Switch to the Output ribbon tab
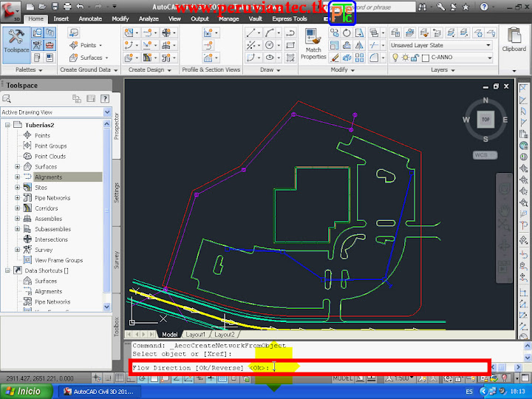This screenshot has height=399, width=532. tap(199, 19)
